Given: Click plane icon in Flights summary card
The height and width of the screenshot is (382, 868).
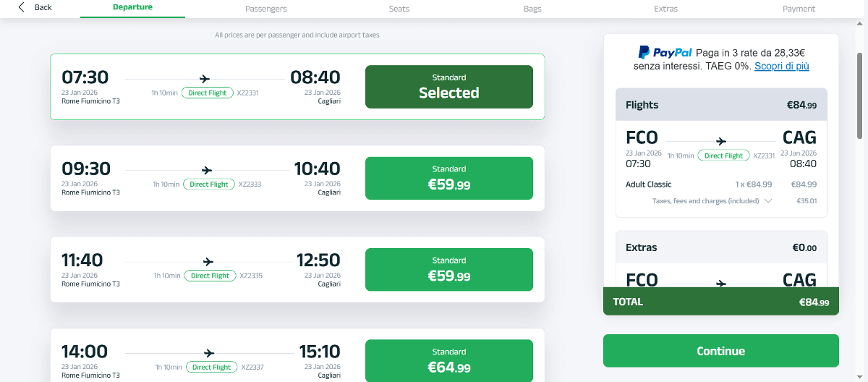Looking at the screenshot, I should [x=721, y=142].
